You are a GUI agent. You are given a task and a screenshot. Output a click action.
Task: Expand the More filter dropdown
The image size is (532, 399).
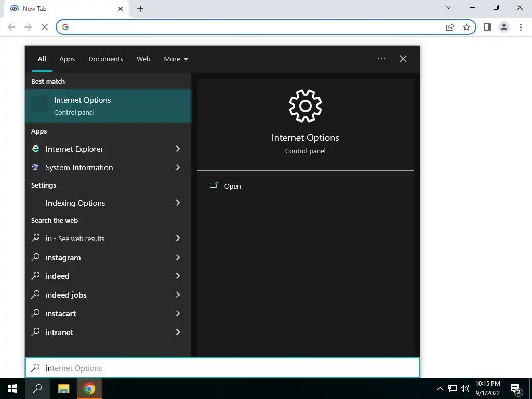coord(176,59)
